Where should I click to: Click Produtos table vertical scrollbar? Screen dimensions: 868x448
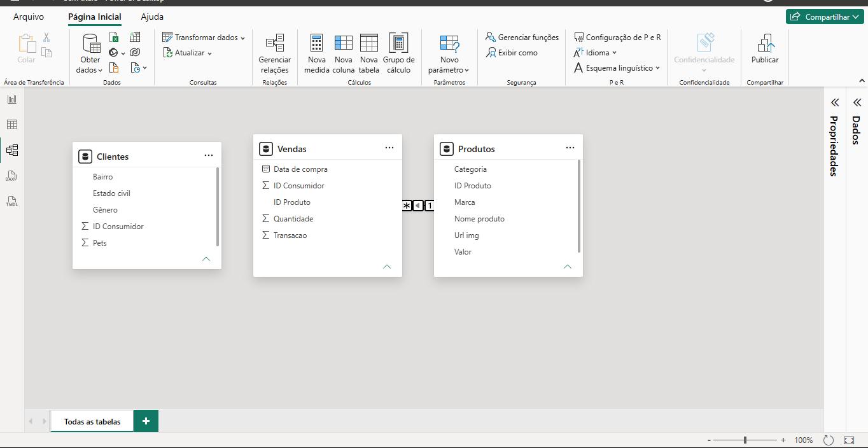pos(579,206)
